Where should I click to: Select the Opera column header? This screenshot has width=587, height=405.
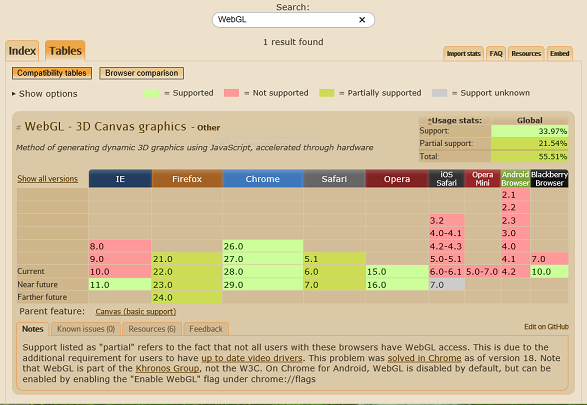point(397,179)
